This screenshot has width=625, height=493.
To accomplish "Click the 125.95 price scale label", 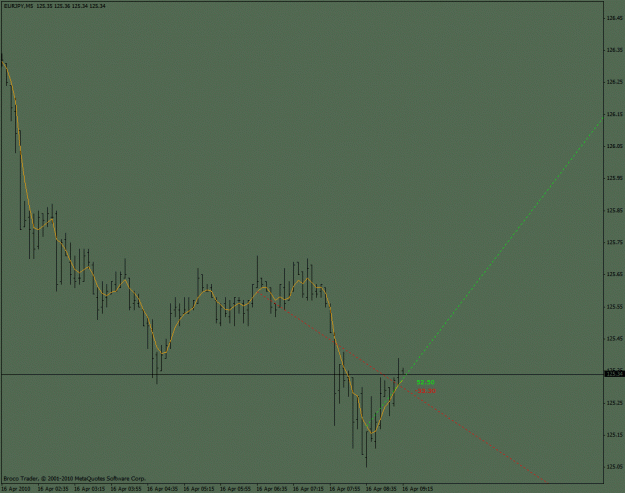I will pyautogui.click(x=614, y=178).
